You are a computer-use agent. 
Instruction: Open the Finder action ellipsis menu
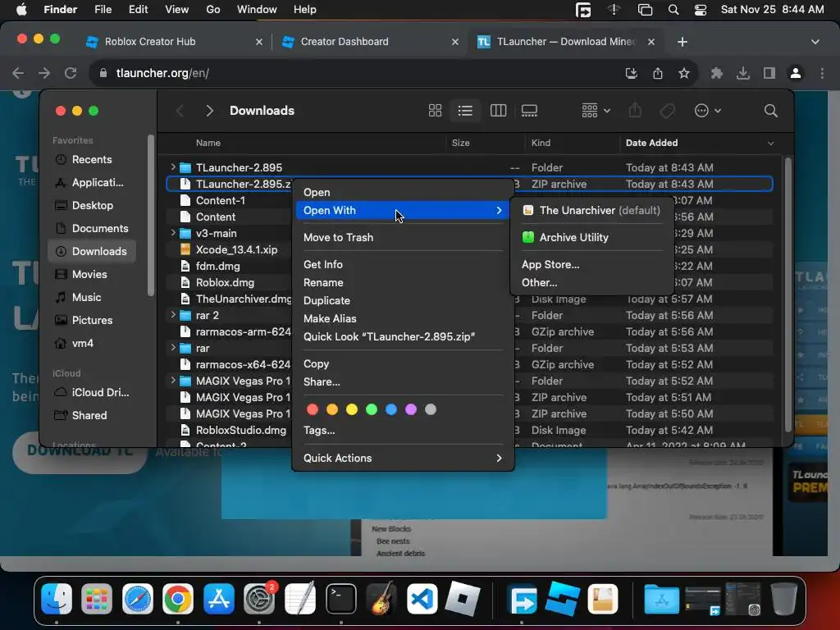707,111
